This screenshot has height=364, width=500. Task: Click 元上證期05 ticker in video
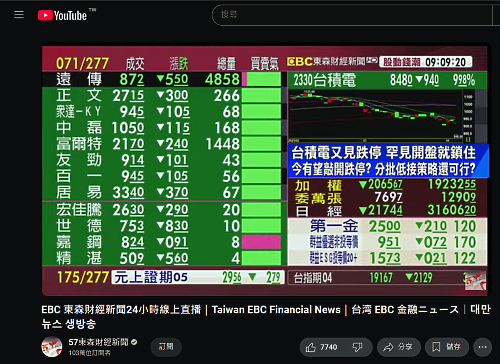click(x=197, y=277)
